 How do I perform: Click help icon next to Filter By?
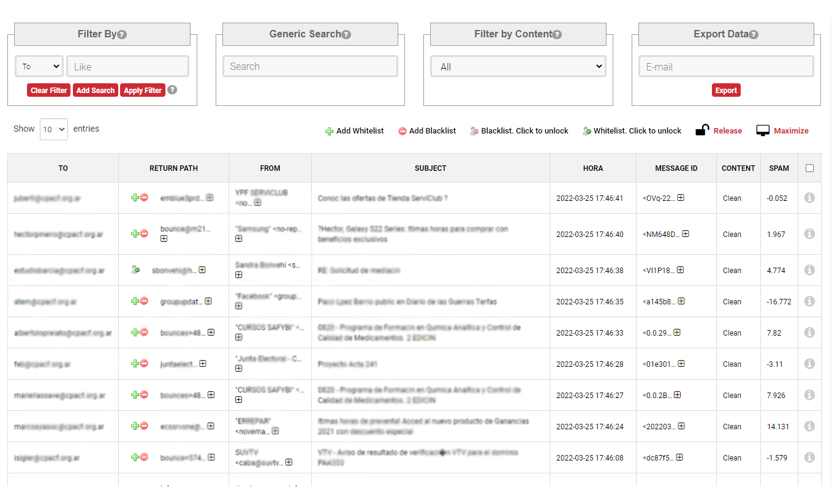tap(122, 35)
